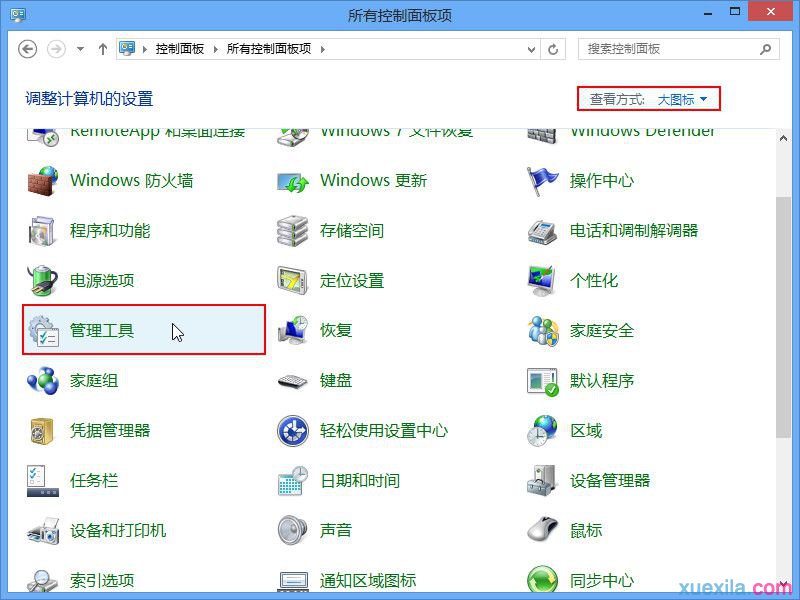Expand chevron before 控制面板 breadcrumb

click(x=145, y=49)
